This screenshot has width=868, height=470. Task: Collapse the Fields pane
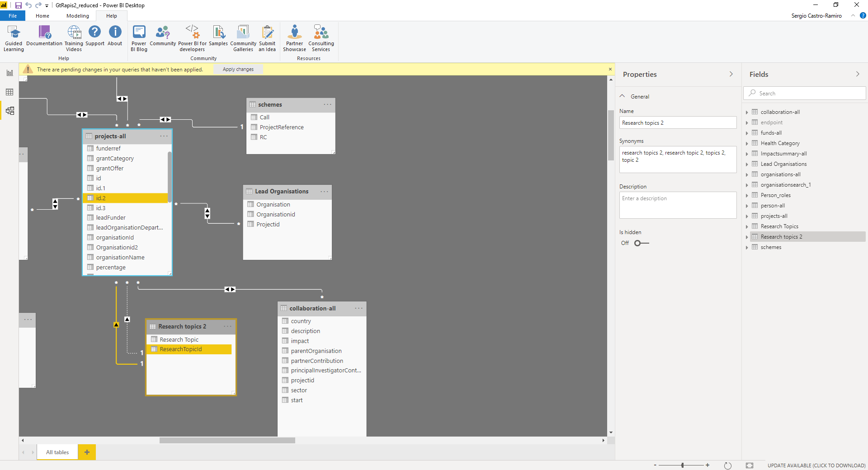(x=858, y=74)
